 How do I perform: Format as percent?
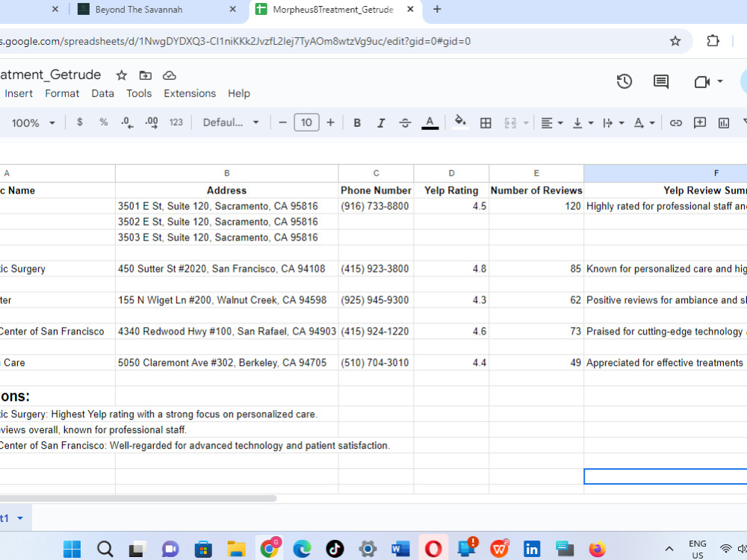[x=103, y=122]
